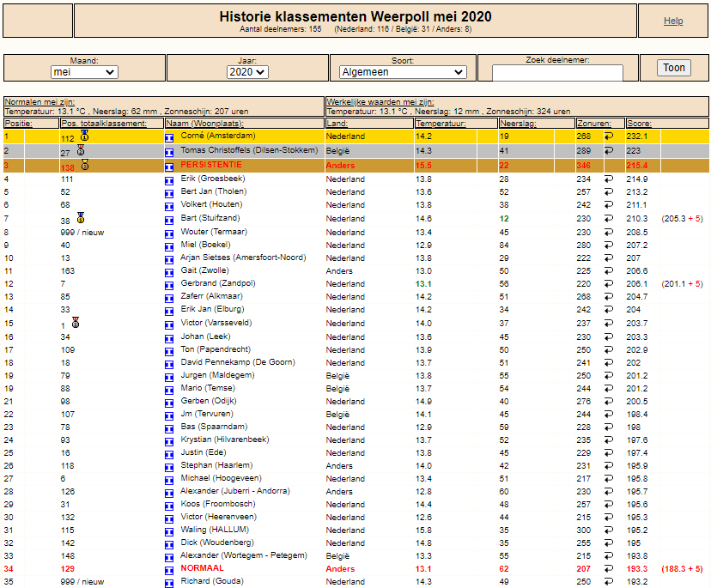Click gold medal icon in Corné row
Viewport: 711px width, 588px height.
point(84,135)
